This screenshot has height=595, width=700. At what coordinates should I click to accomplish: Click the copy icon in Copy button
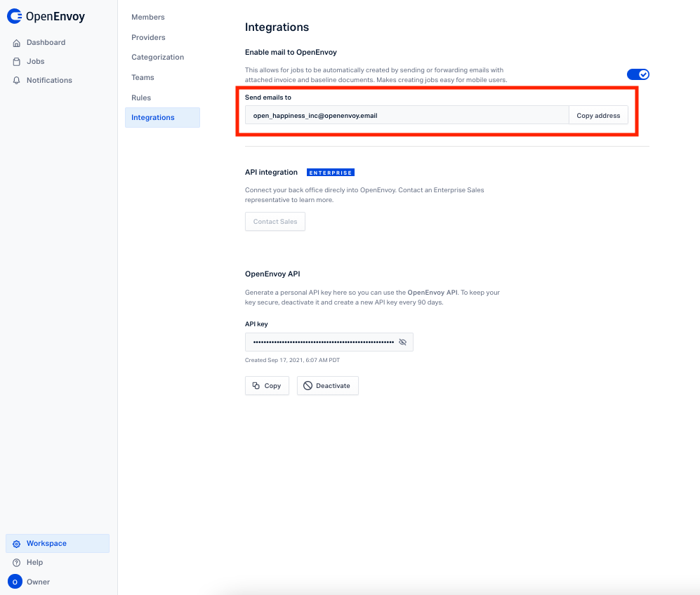click(256, 385)
